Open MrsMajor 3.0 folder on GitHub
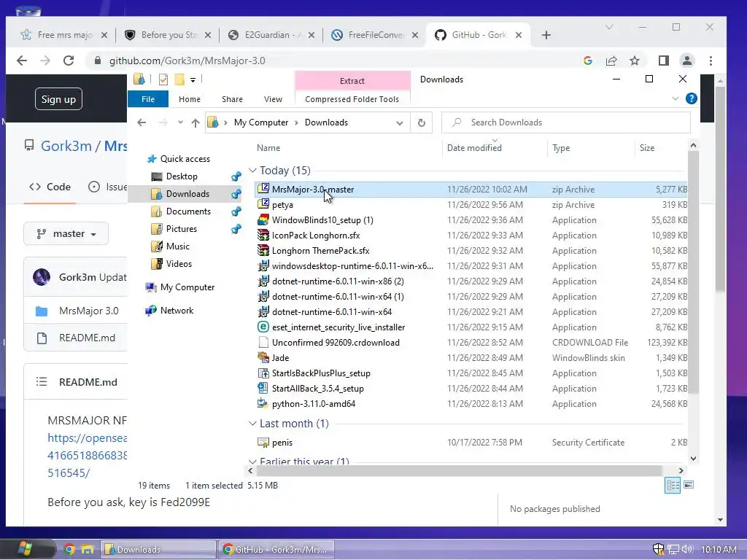 coord(88,311)
